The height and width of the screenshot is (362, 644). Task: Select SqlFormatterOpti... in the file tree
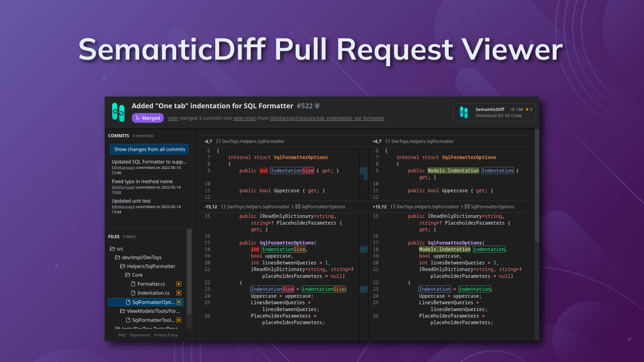[x=145, y=302]
